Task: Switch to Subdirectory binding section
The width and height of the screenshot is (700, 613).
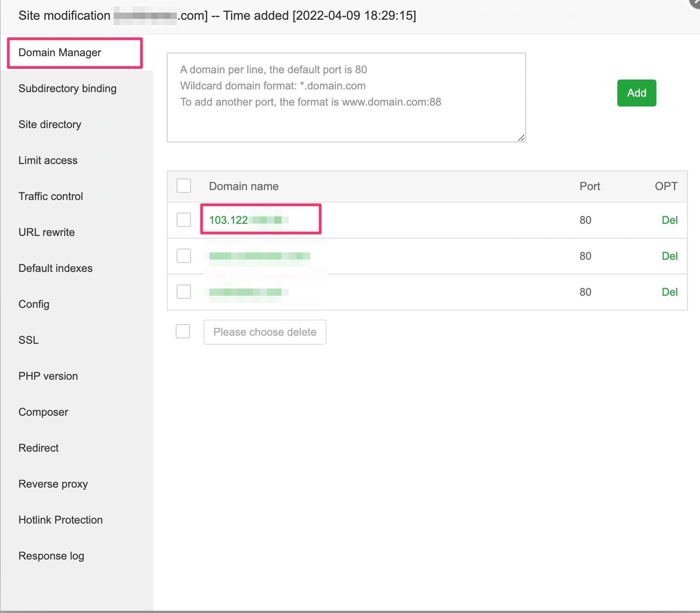Action: 67,89
